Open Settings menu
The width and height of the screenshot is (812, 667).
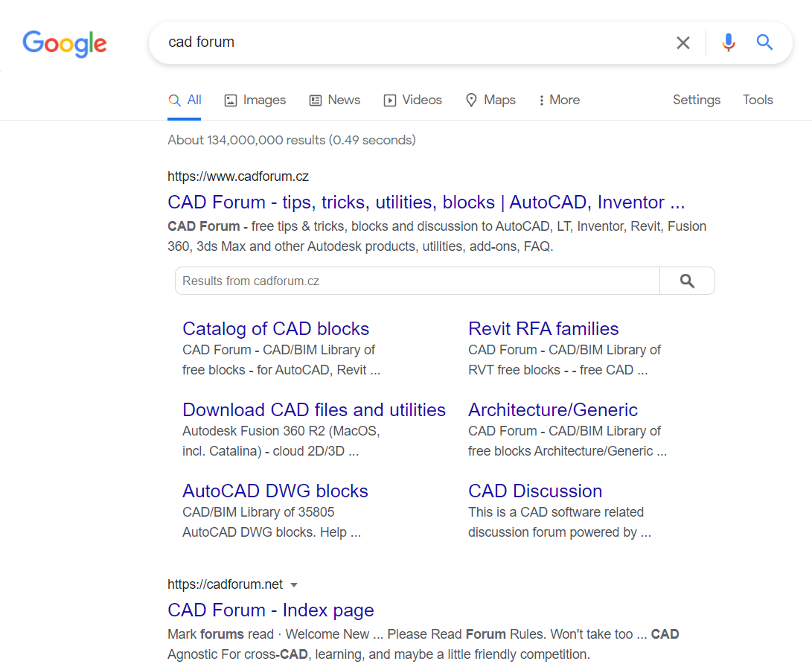tap(697, 100)
